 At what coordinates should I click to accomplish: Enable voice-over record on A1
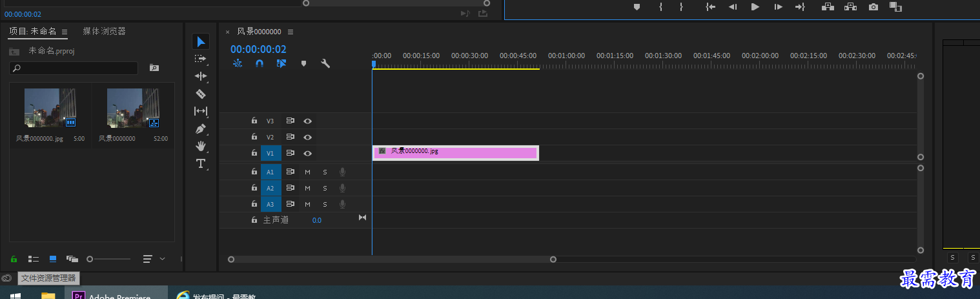click(x=342, y=172)
